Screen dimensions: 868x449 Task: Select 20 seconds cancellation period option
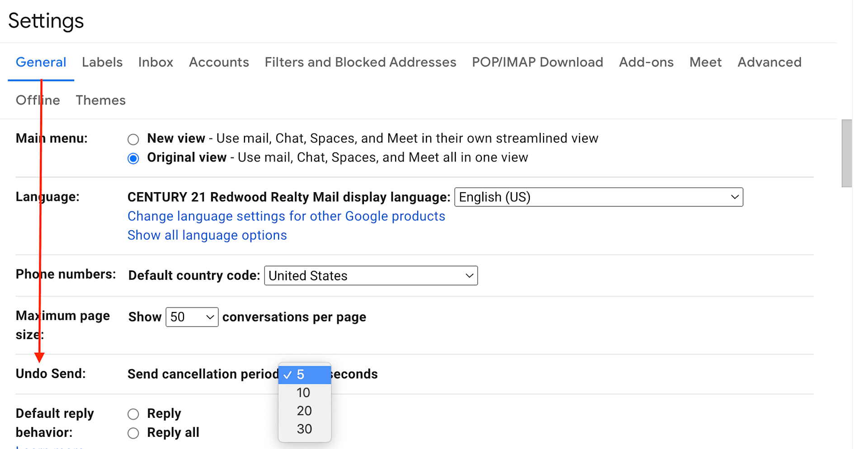click(x=304, y=411)
